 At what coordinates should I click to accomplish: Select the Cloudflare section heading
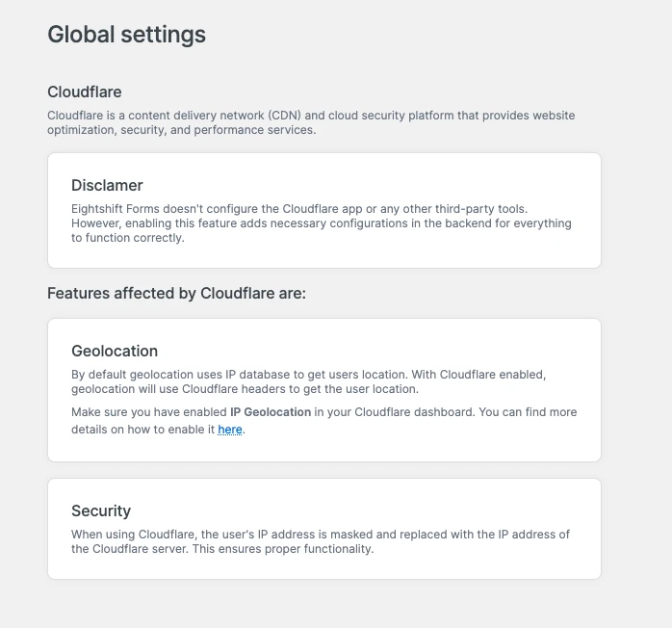coord(85,92)
